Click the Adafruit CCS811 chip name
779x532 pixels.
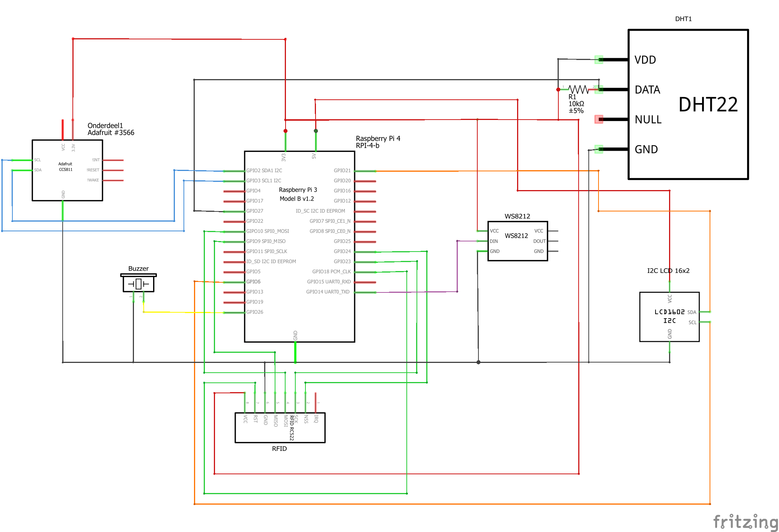click(65, 166)
